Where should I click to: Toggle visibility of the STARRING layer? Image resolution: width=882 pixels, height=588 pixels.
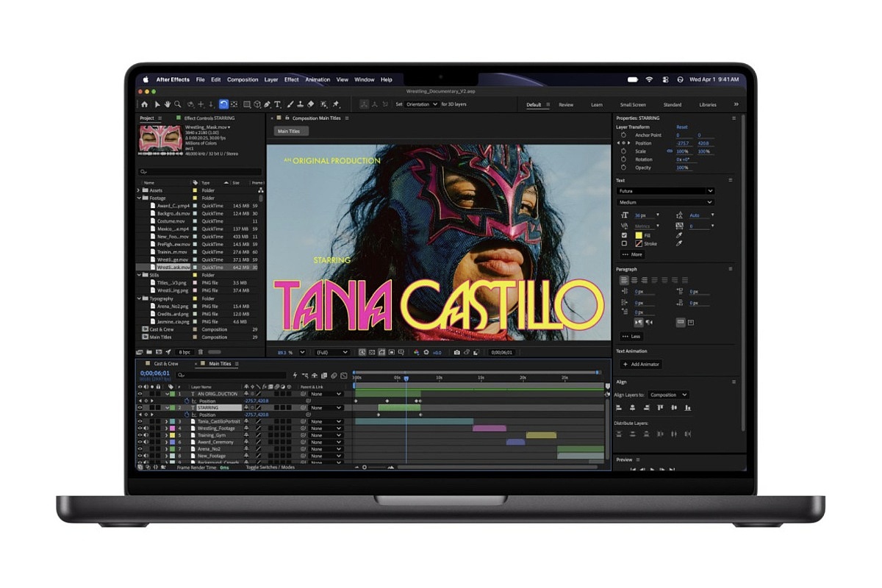click(140, 407)
